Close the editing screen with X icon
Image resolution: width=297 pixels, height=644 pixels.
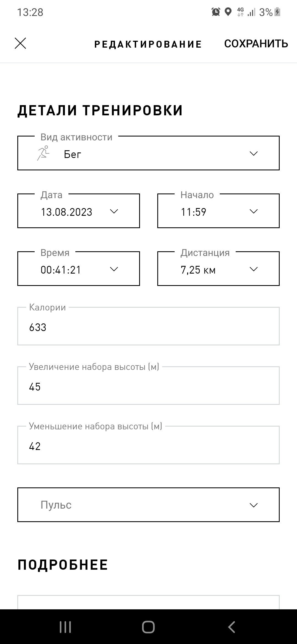(20, 43)
